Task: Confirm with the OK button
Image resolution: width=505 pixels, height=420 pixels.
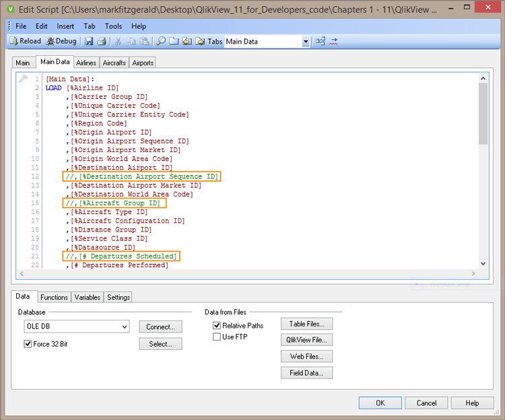Action: pos(380,403)
